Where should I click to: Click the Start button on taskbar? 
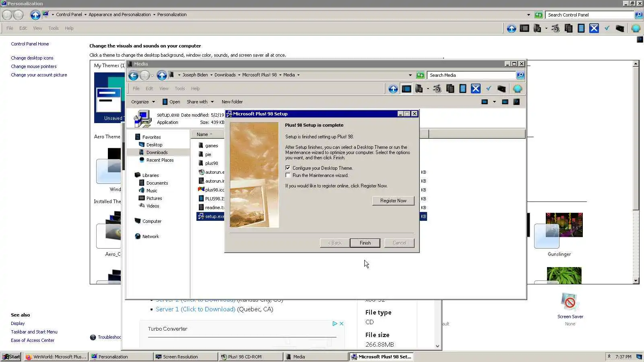[x=11, y=357]
